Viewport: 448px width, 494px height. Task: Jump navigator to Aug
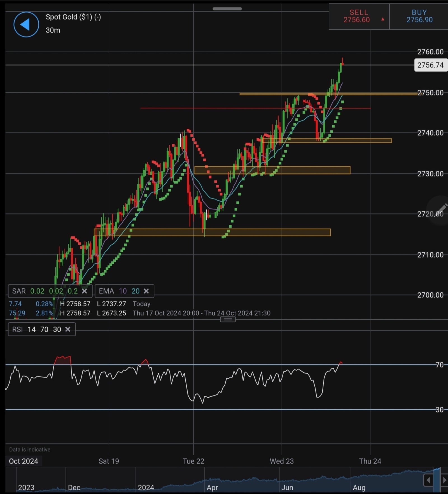[x=359, y=488]
